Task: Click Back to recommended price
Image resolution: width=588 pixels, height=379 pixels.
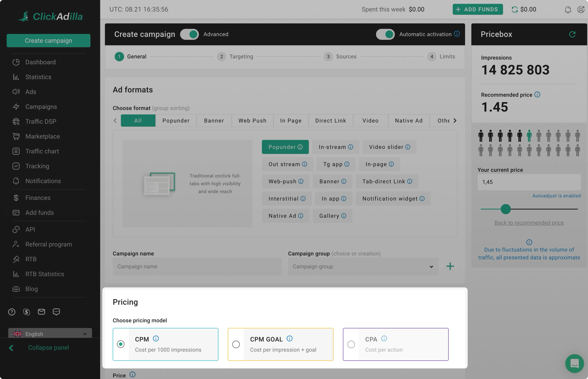Action: 529,222
